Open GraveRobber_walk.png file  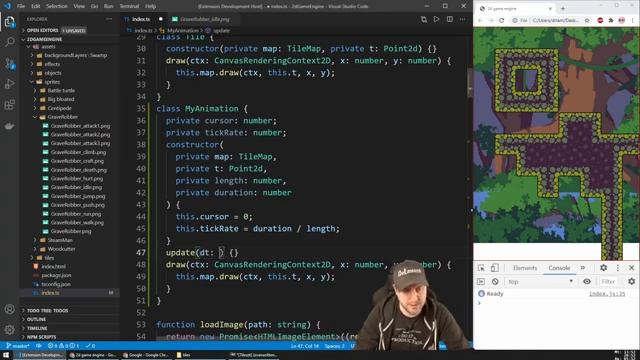77,222
